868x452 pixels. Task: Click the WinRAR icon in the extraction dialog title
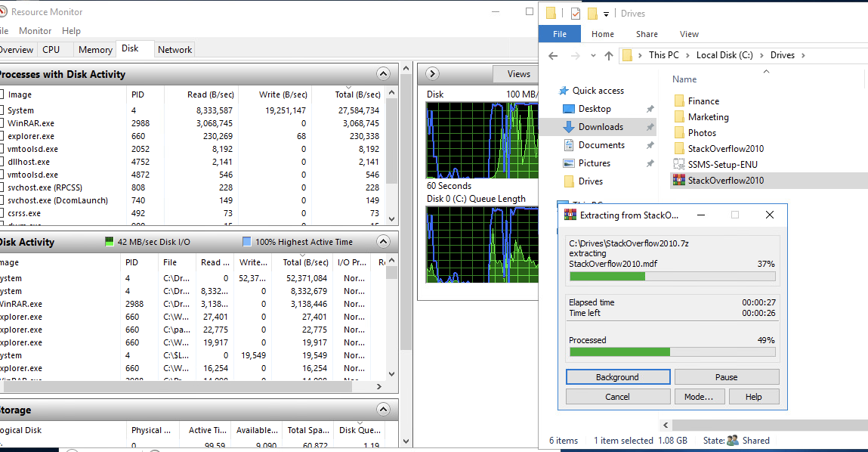570,215
